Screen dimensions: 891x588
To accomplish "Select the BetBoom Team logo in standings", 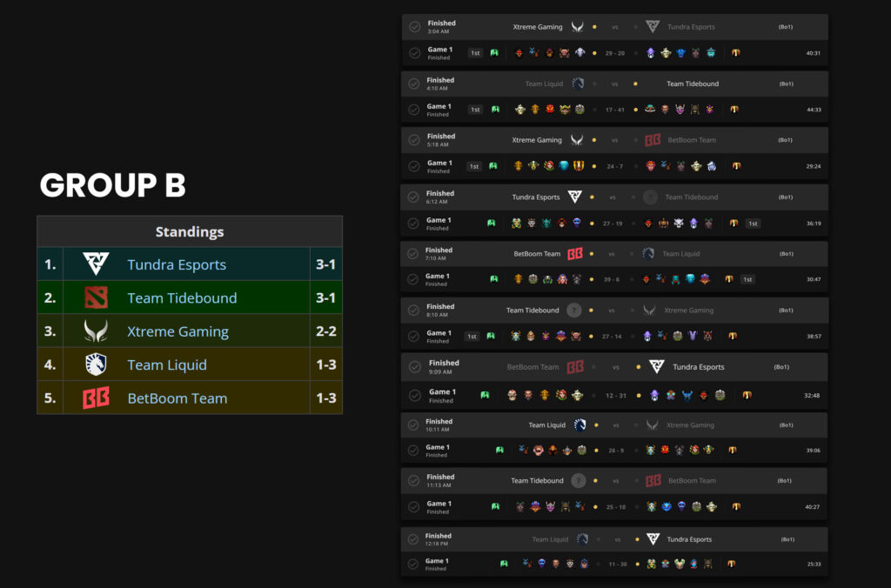I will tap(95, 398).
